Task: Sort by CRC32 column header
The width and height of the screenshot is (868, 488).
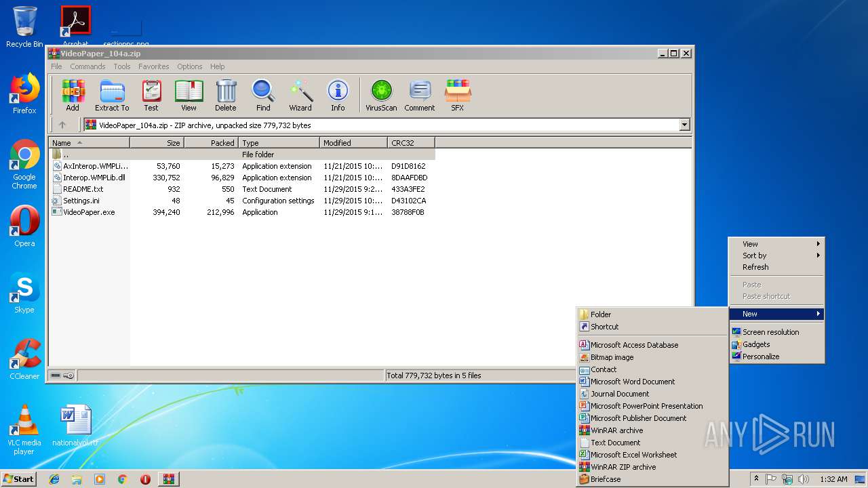Action: (x=411, y=142)
